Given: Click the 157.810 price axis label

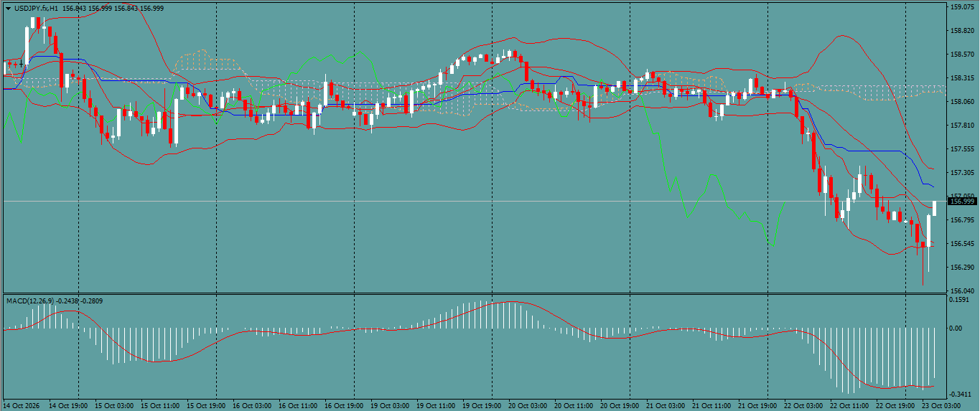Looking at the screenshot, I should coord(962,126).
